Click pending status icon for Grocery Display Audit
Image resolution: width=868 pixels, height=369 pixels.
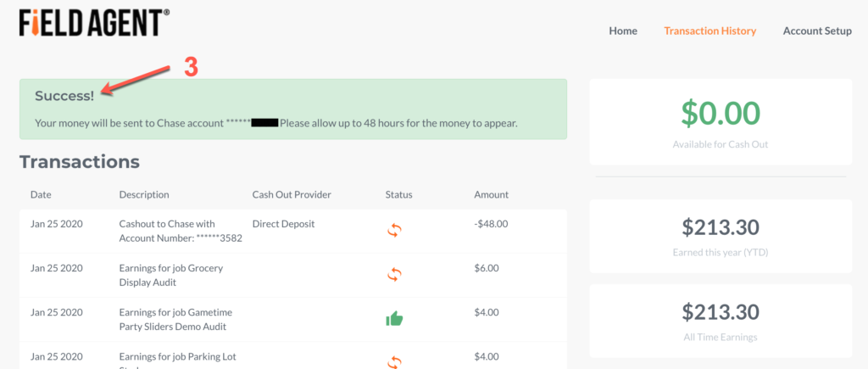(x=394, y=275)
